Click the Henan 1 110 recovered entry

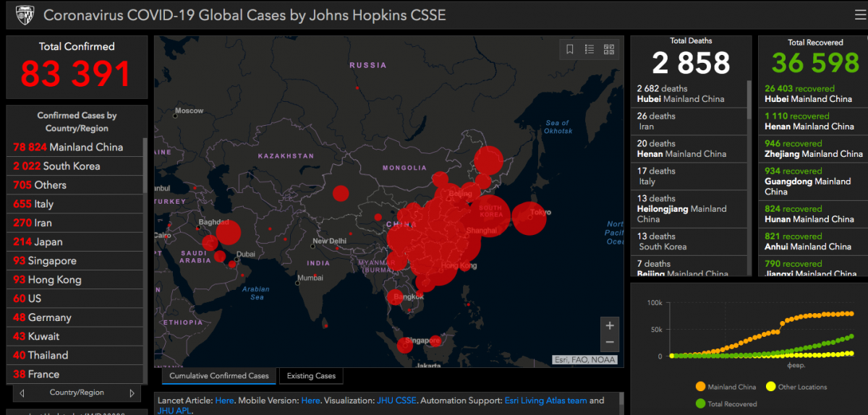[x=813, y=121]
